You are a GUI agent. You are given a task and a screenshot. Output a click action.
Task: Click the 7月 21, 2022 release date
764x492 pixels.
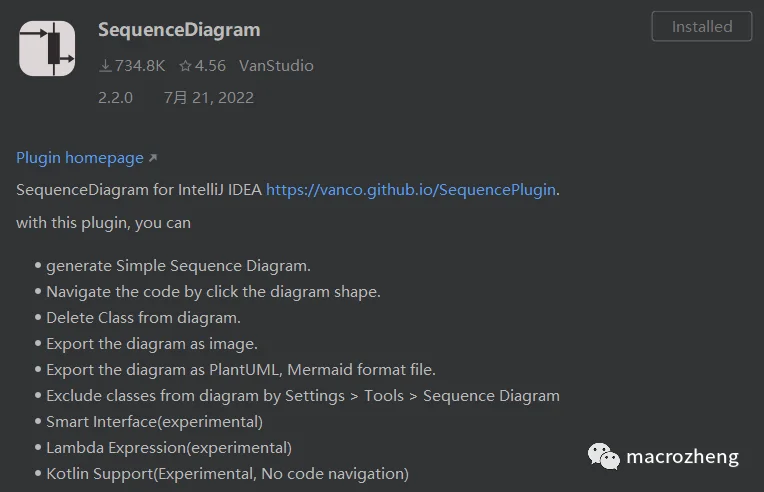click(209, 98)
